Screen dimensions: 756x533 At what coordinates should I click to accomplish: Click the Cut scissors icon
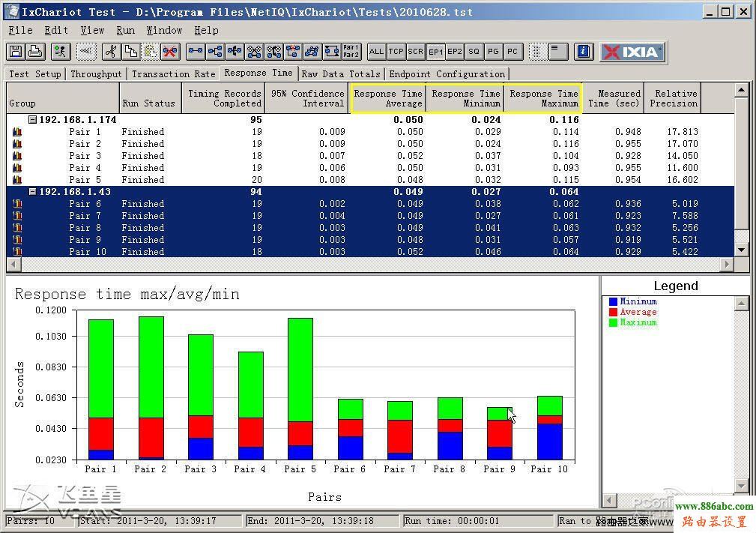pyautogui.click(x=110, y=52)
